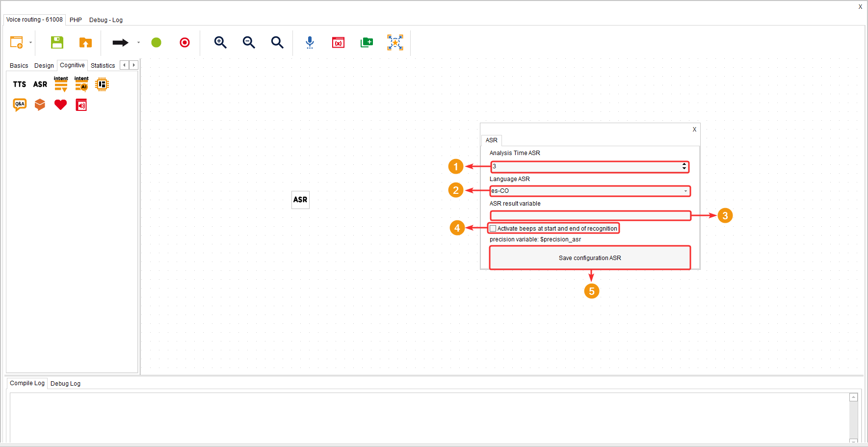Enable beeps at start and end checkbox
Viewport: 868px width, 447px height.
(x=493, y=229)
